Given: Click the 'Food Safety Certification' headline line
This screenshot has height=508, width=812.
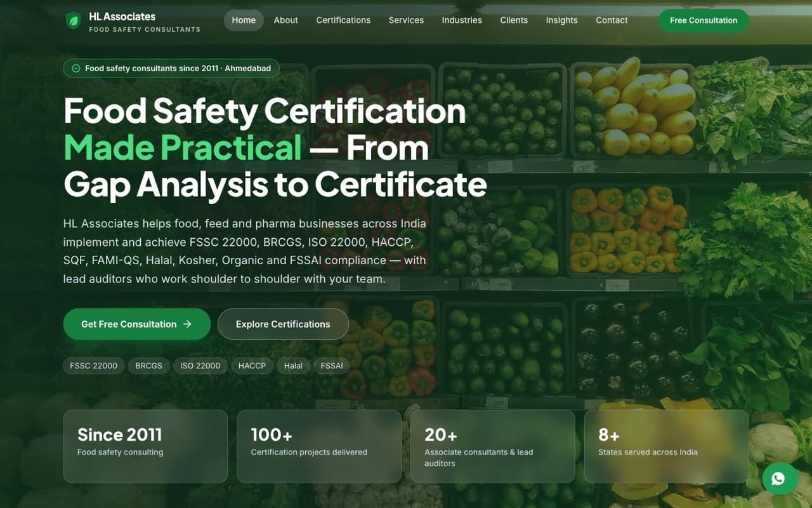Looking at the screenshot, I should (265, 110).
